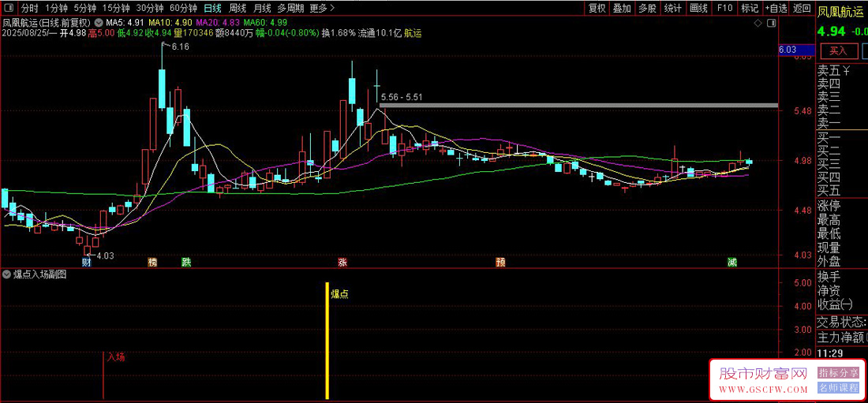Toggle the side panel icon next to diamond
The image size is (868, 403).
coord(771,23)
